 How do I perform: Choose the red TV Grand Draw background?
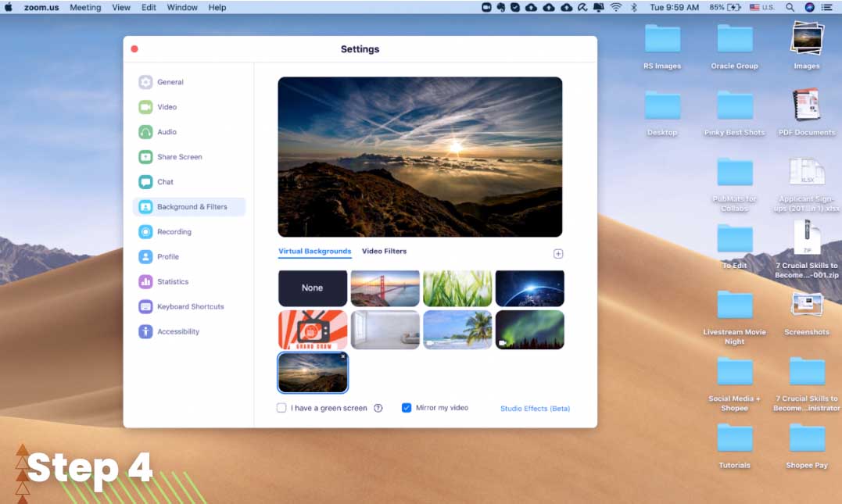click(x=313, y=330)
